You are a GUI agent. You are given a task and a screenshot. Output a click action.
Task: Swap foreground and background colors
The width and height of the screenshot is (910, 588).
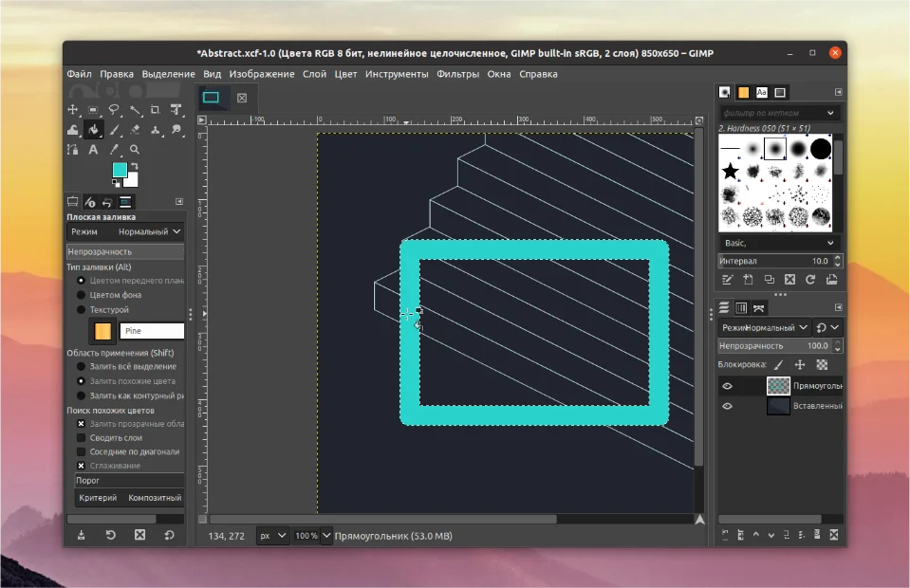(x=134, y=166)
